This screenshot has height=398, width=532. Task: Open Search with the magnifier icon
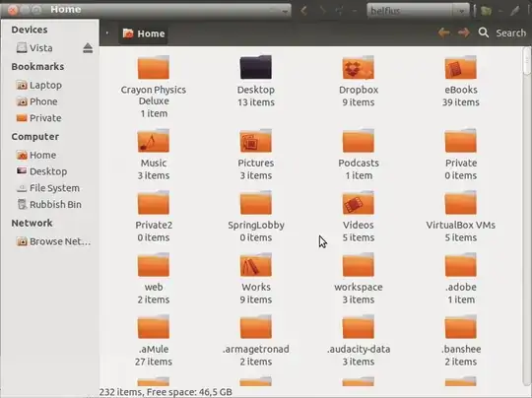(x=484, y=33)
